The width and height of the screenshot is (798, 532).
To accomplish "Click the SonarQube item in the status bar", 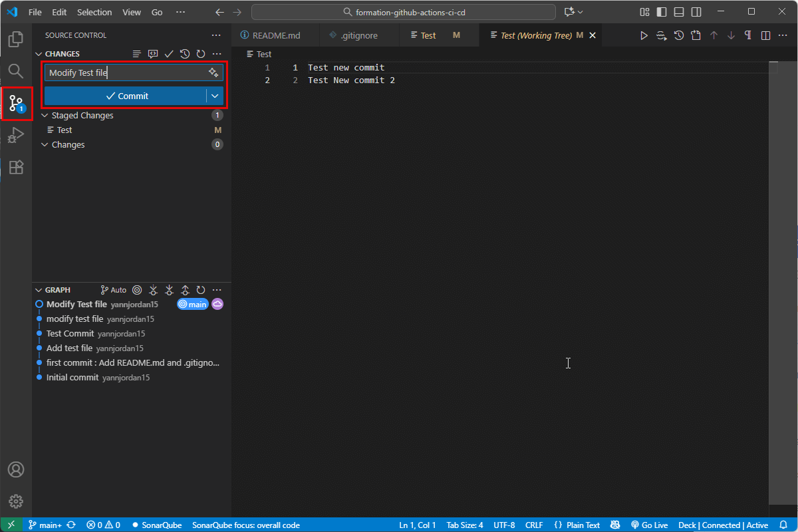I will [157, 525].
